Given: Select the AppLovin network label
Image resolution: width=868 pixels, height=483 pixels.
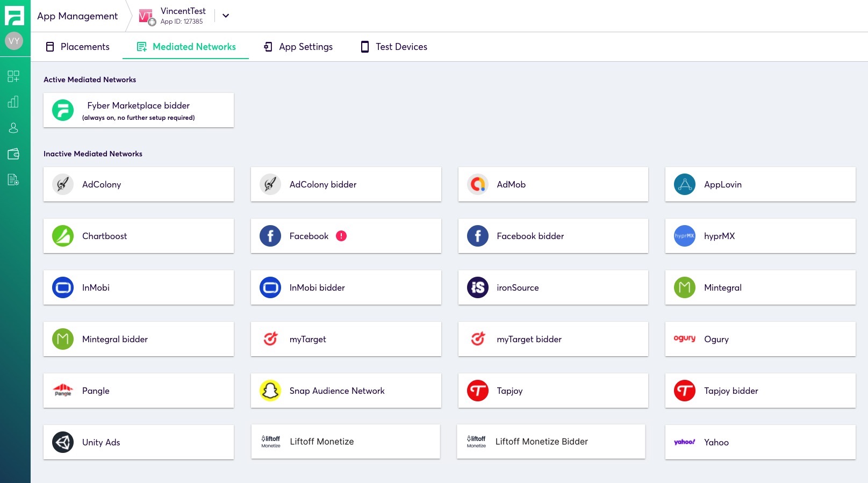Looking at the screenshot, I should coord(723,184).
